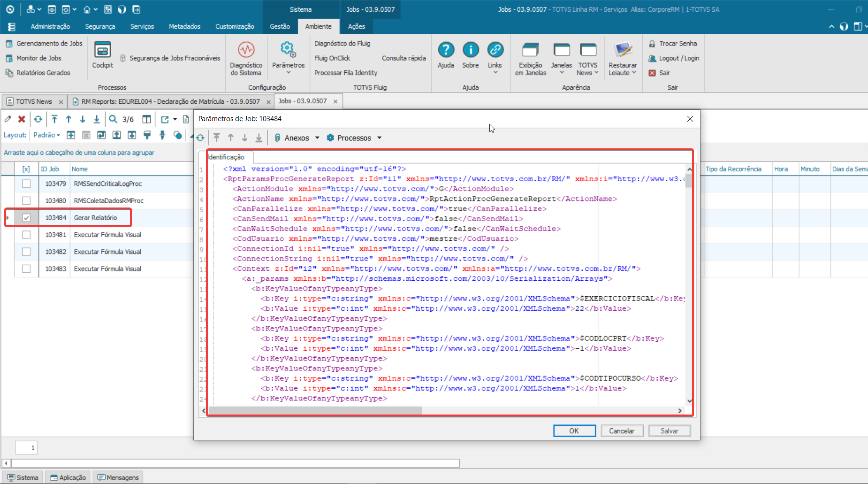
Task: Uncheck the box for job 103484
Action: point(26,218)
